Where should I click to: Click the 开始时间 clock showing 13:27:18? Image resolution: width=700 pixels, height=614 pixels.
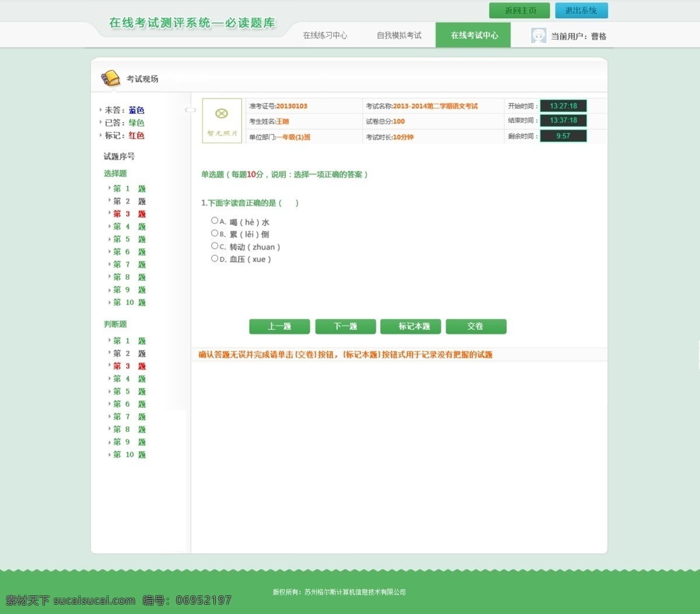tap(563, 106)
